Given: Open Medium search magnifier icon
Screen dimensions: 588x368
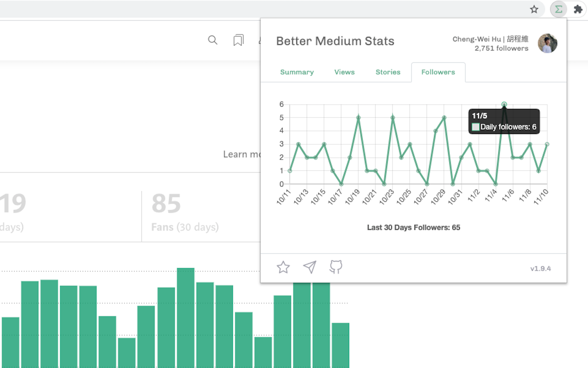Looking at the screenshot, I should coord(213,40).
